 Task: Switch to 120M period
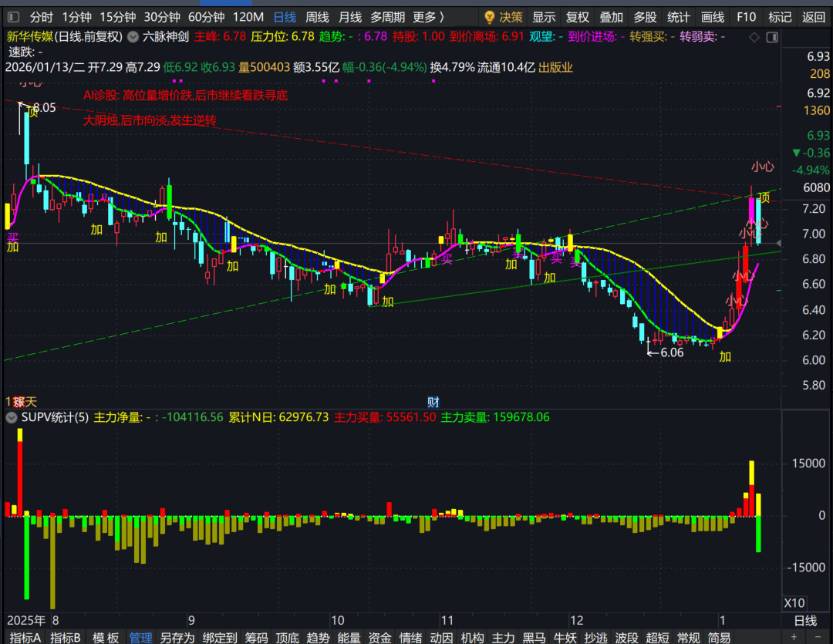pos(248,18)
